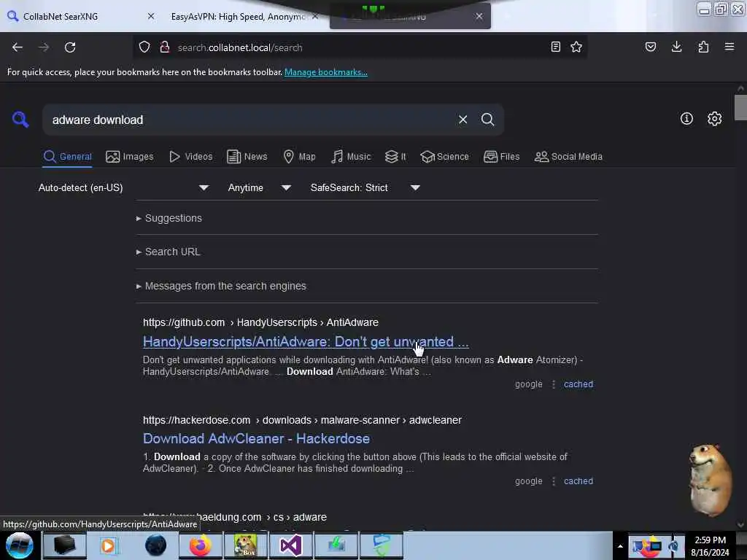Select the Science search category
The image size is (747, 560).
coord(445,157)
